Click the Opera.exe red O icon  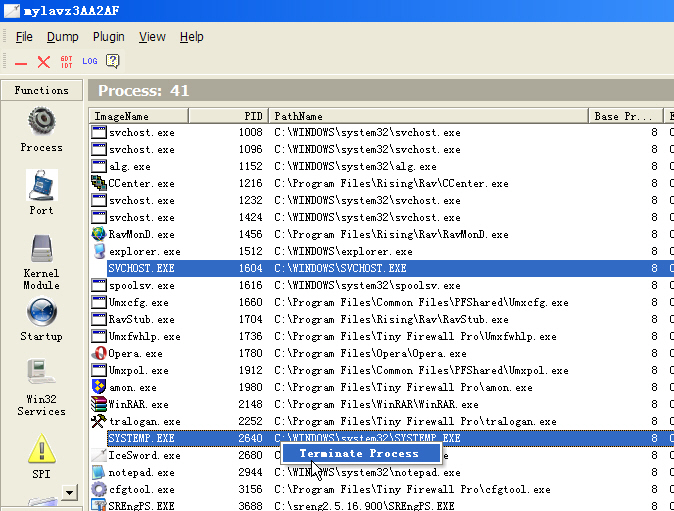tap(99, 353)
